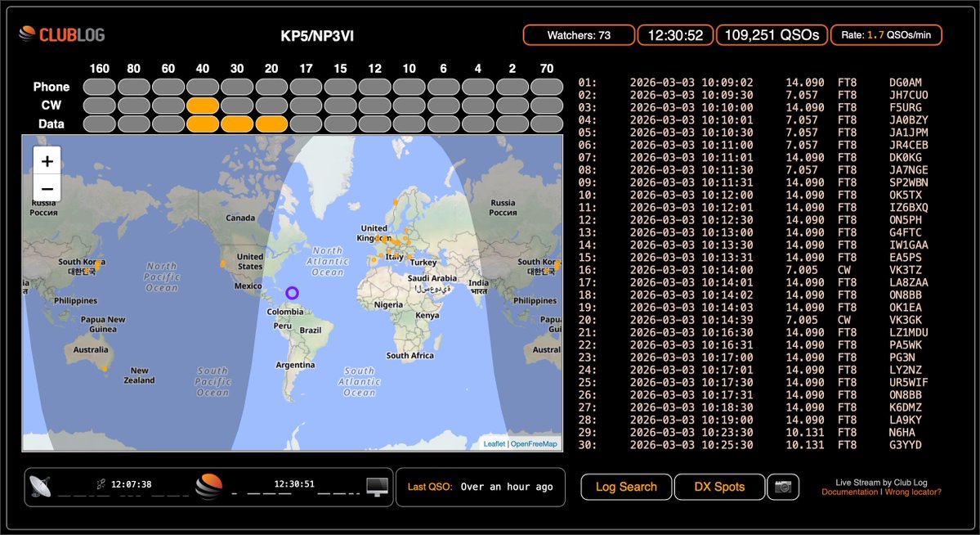The height and width of the screenshot is (535, 980).
Task: Click the 12:30:52 clock box
Action: (x=676, y=35)
